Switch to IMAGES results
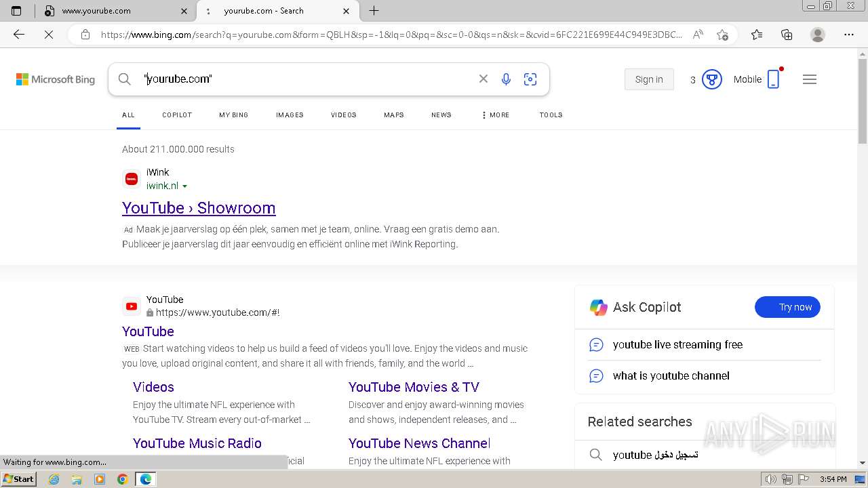Image resolution: width=868 pixels, height=488 pixels. 290,115
